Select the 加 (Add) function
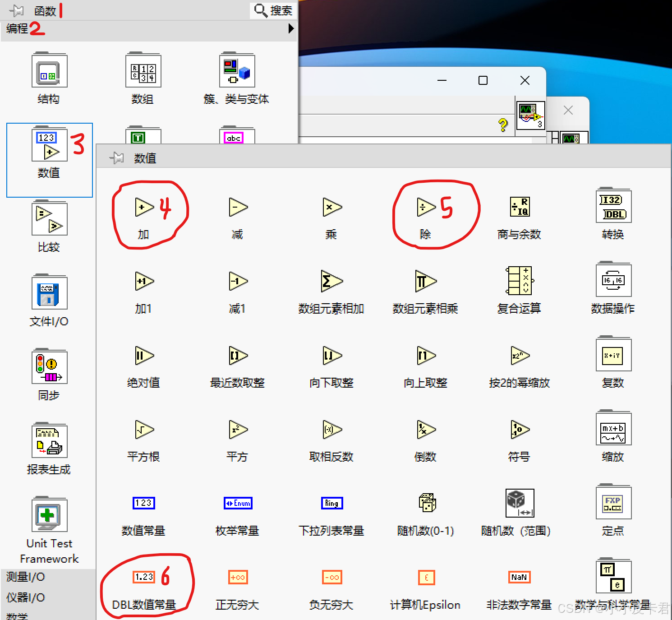The width and height of the screenshot is (672, 620). pos(144,207)
